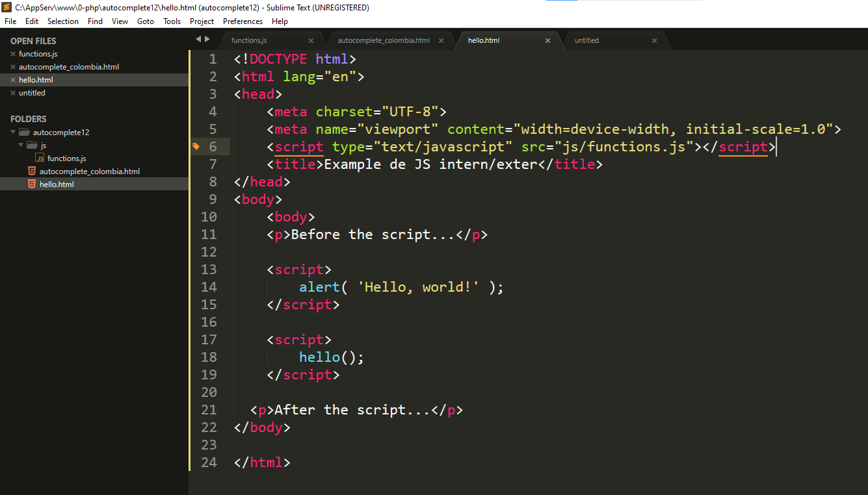Image resolution: width=868 pixels, height=495 pixels.
Task: Collapse the js folder
Action: coord(21,146)
